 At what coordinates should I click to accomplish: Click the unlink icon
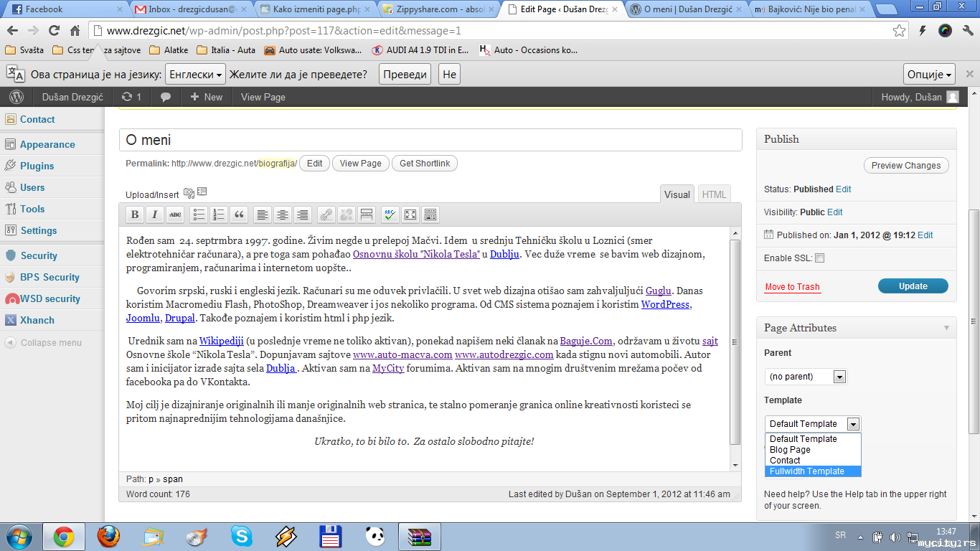(x=347, y=215)
